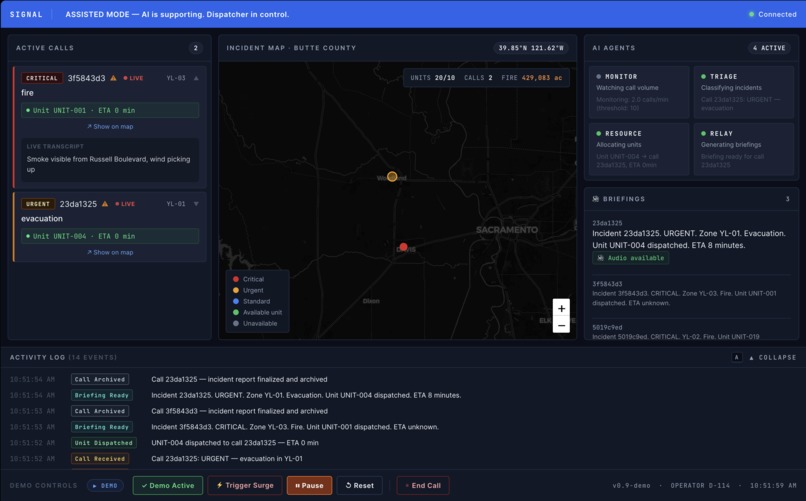806x501 pixels.
Task: Click the Briefings count '3'
Action: tap(787, 199)
